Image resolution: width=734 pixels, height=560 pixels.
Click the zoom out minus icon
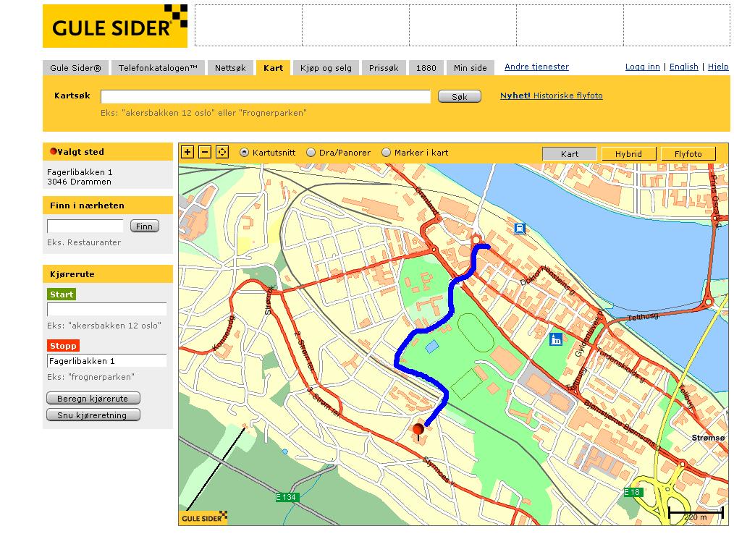[x=205, y=152]
